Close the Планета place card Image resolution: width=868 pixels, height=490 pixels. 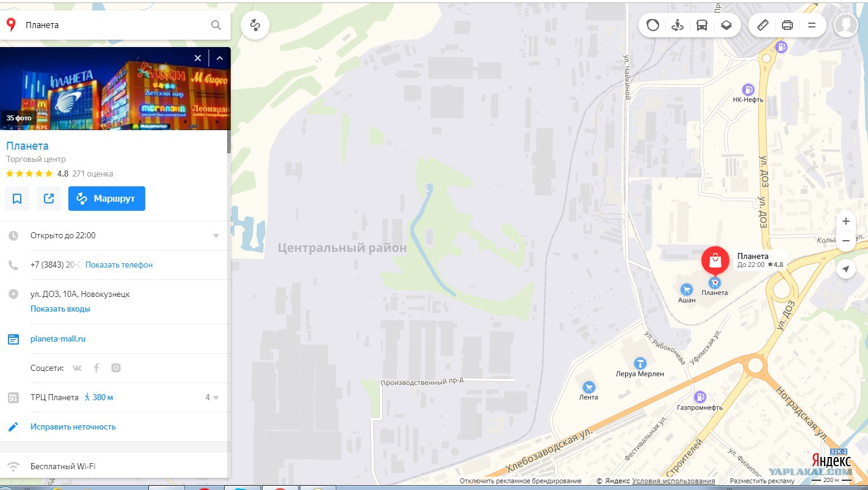click(x=198, y=58)
